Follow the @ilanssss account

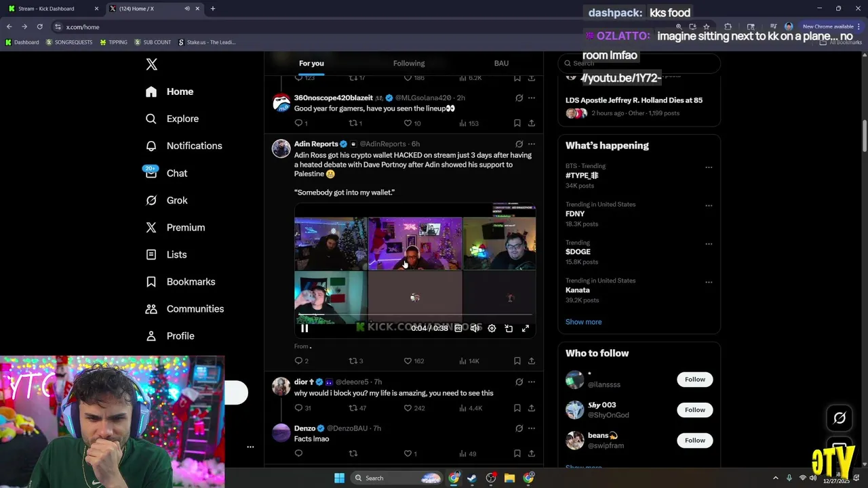pos(695,380)
